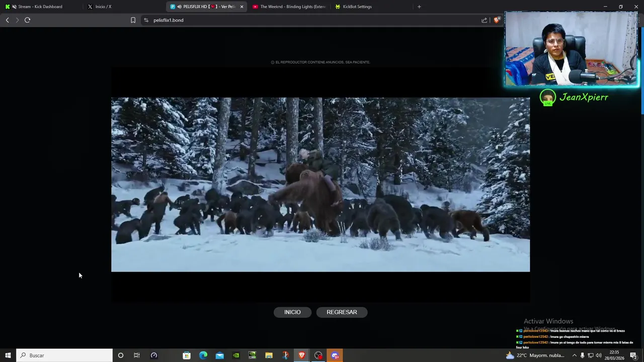Show hidden system tray icons

[x=574, y=355]
